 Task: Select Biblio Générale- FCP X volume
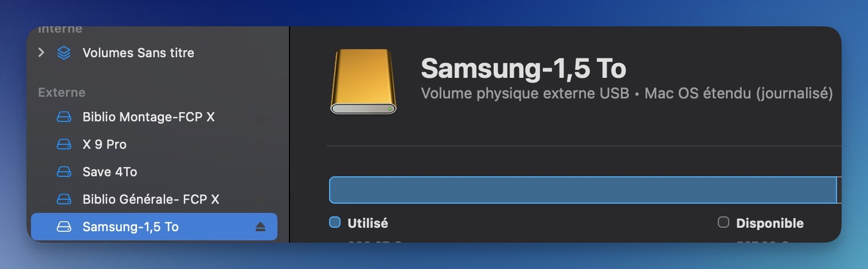(x=154, y=200)
